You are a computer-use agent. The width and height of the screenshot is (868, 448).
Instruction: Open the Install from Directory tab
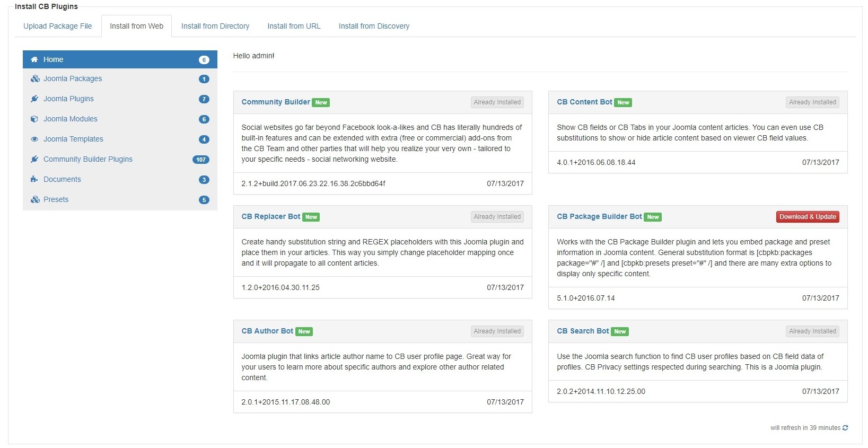pyautogui.click(x=215, y=26)
